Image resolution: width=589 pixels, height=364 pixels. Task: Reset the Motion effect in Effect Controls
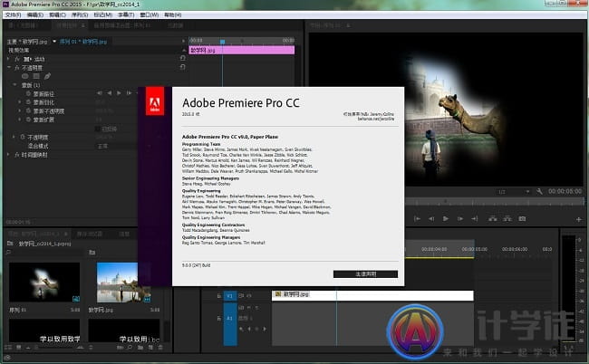[x=182, y=58]
